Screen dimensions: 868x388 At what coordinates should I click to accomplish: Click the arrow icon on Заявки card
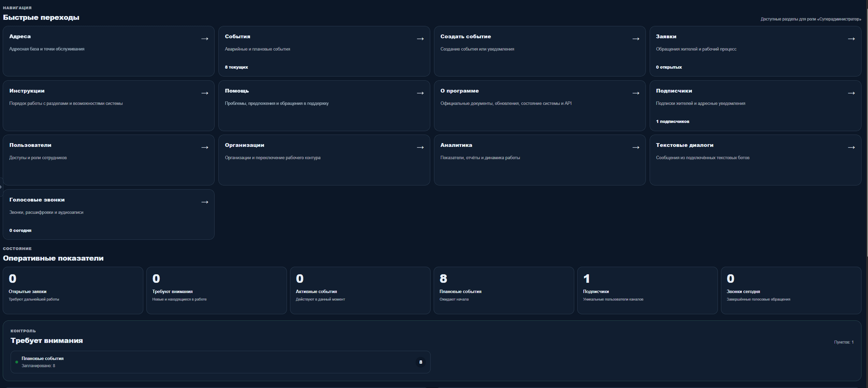[852, 39]
